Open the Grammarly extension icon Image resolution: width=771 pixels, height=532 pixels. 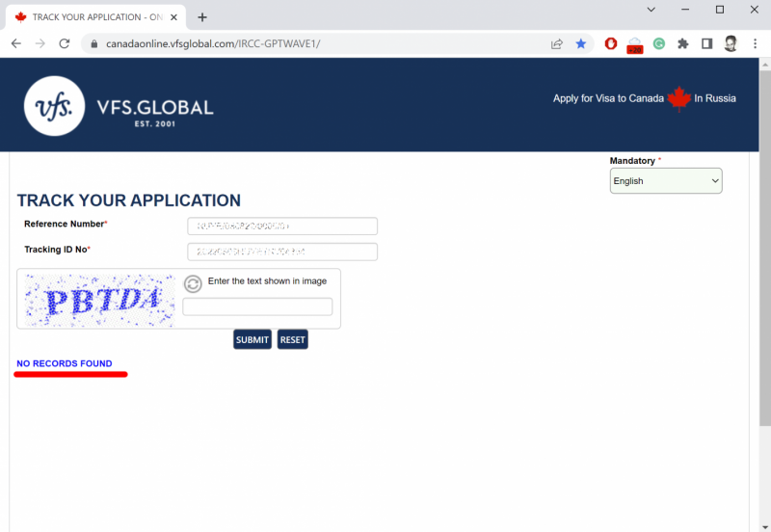coord(659,43)
